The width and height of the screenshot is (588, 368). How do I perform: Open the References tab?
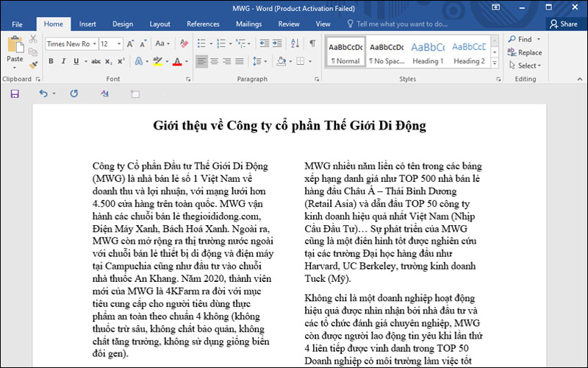click(203, 24)
